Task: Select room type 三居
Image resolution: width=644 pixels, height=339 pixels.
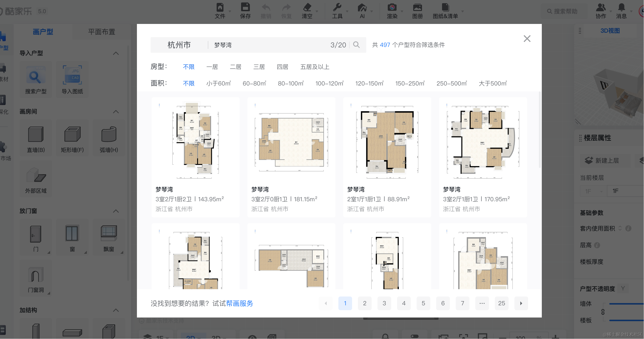Action: point(259,67)
